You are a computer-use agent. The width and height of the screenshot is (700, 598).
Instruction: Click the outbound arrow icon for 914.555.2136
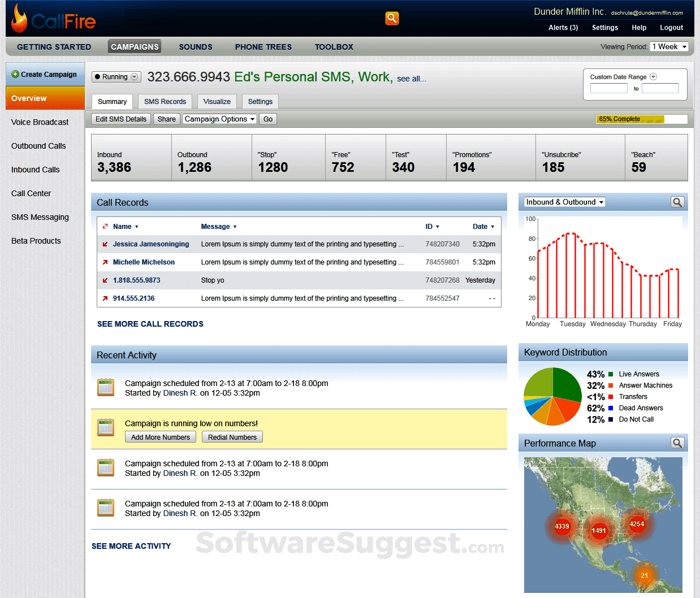[105, 298]
